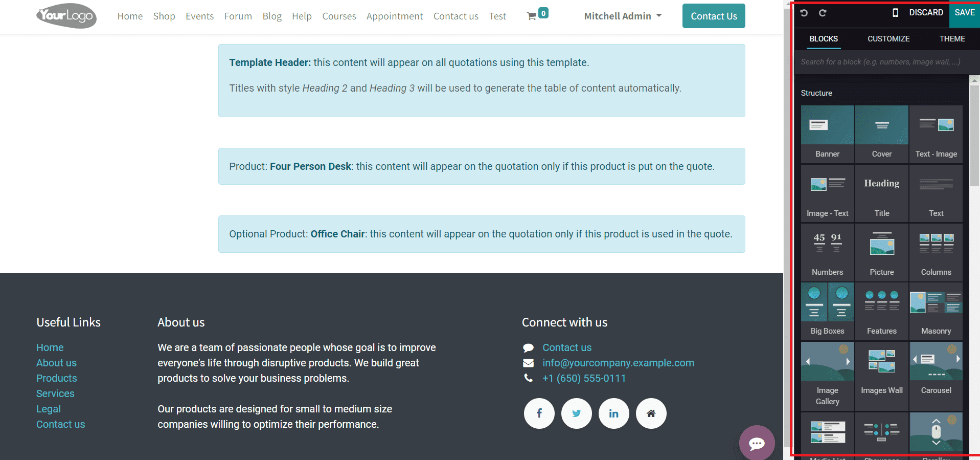Click the Discard button
This screenshot has width=980, height=460.
(x=926, y=13)
